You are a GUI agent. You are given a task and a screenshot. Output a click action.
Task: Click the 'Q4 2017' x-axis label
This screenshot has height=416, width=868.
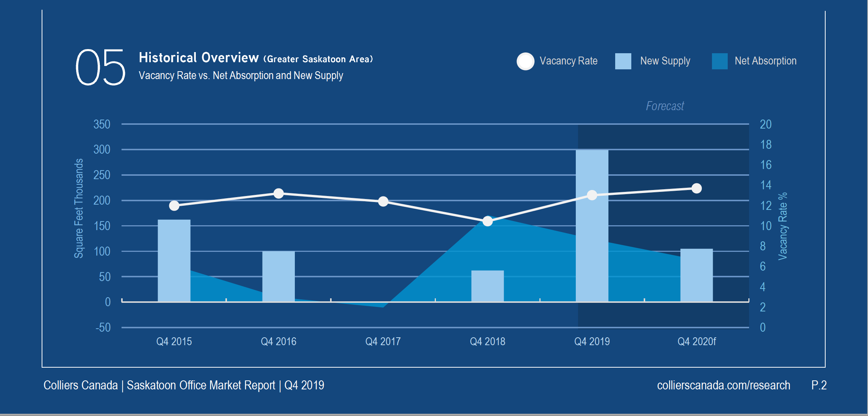(383, 341)
